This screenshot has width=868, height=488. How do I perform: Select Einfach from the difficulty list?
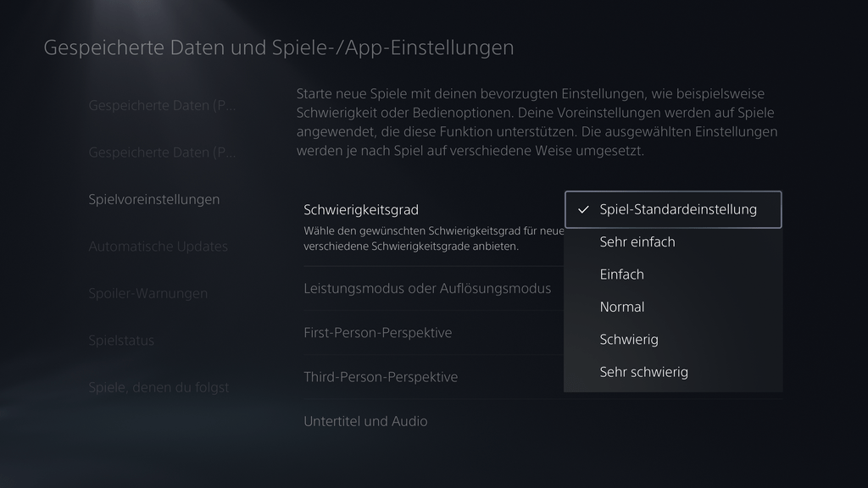point(673,274)
